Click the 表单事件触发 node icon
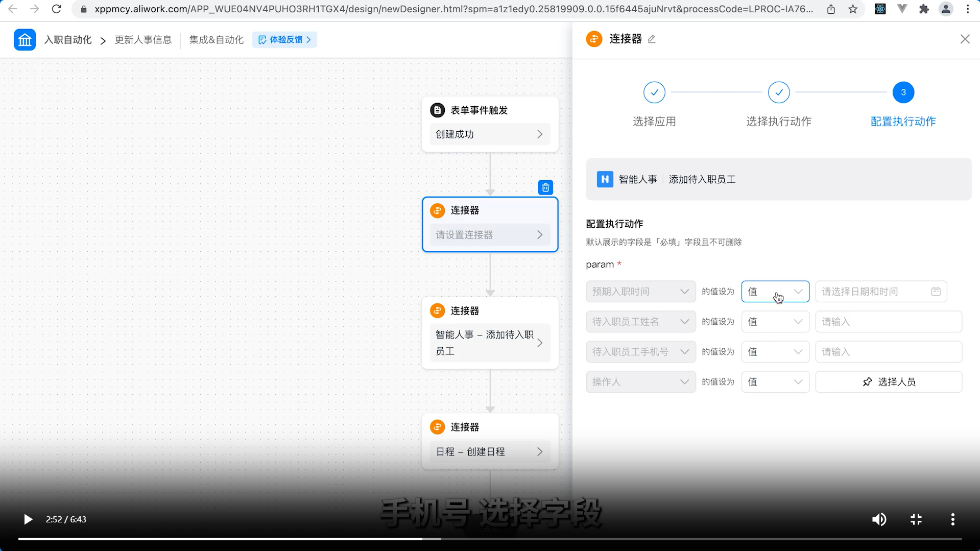Viewport: 980px width, 551px height. [x=437, y=110]
